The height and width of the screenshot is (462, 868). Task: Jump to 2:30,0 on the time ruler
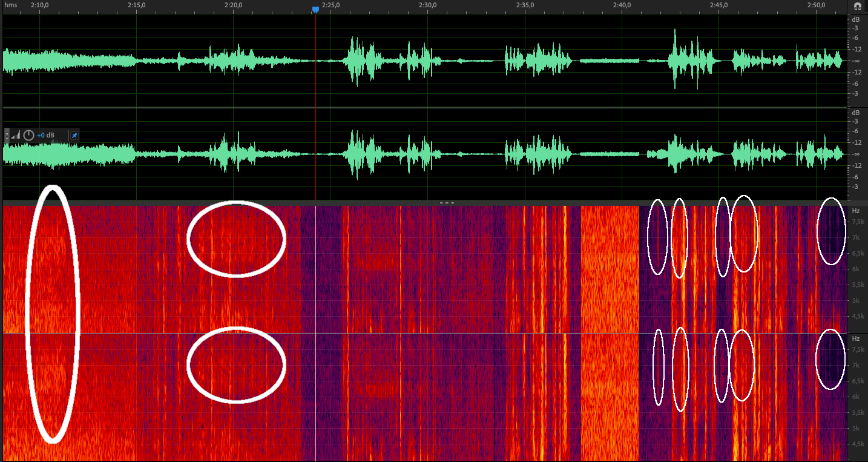[x=427, y=5]
